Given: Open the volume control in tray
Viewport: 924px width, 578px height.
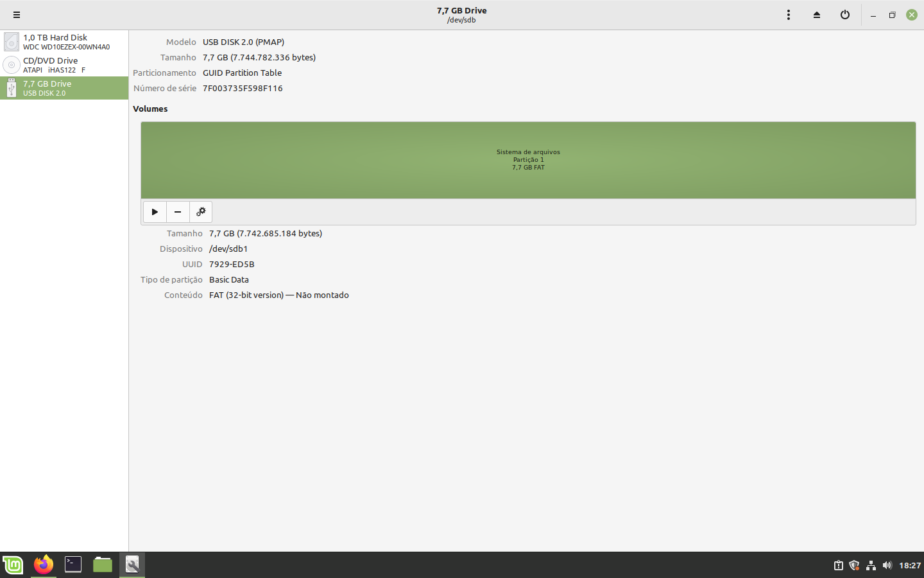Looking at the screenshot, I should click(887, 565).
